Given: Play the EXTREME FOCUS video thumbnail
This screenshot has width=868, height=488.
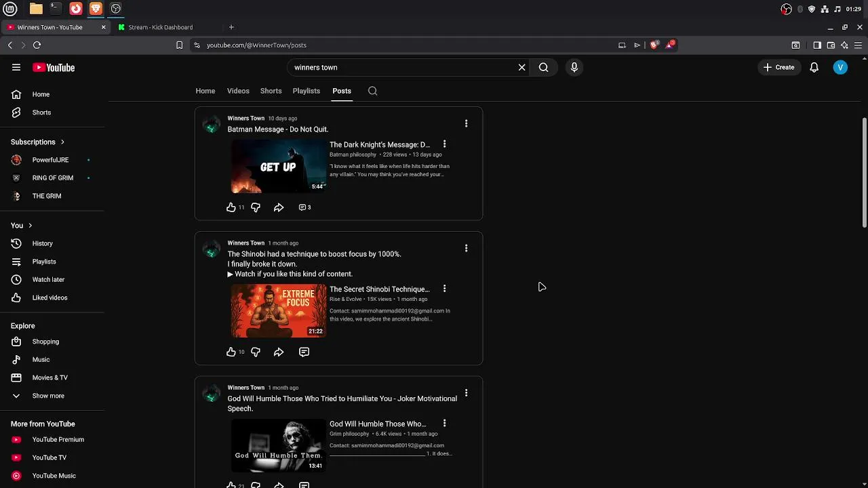Looking at the screenshot, I should (x=278, y=310).
